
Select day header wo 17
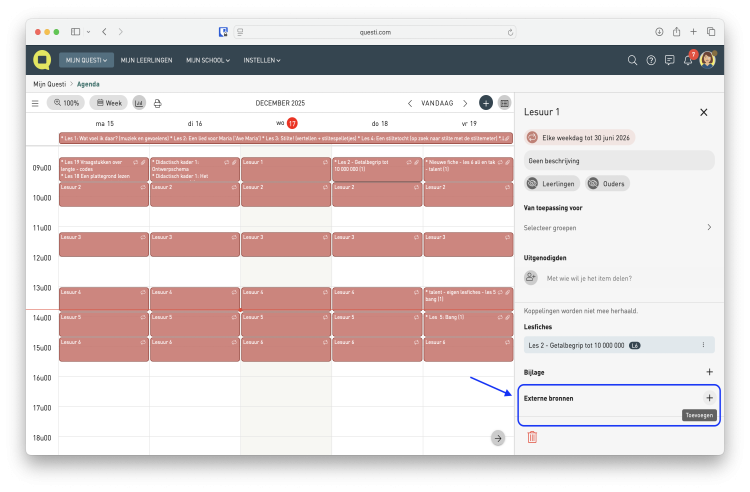coord(287,123)
